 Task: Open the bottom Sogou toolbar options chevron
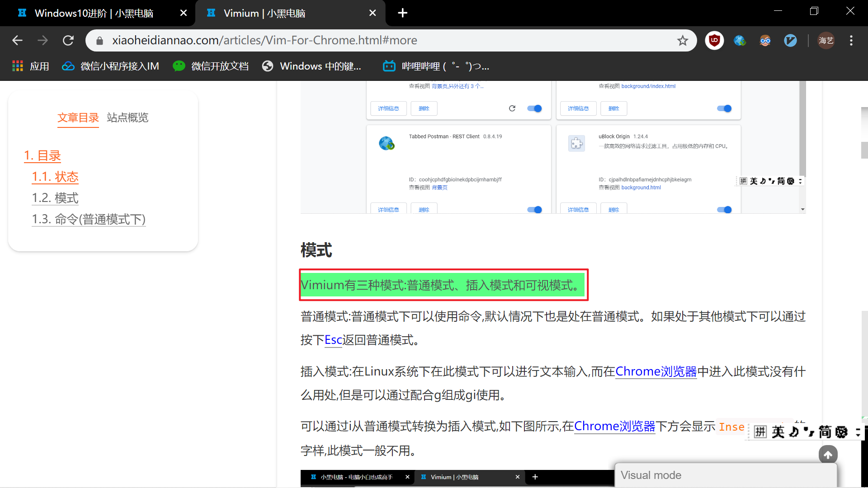858,432
